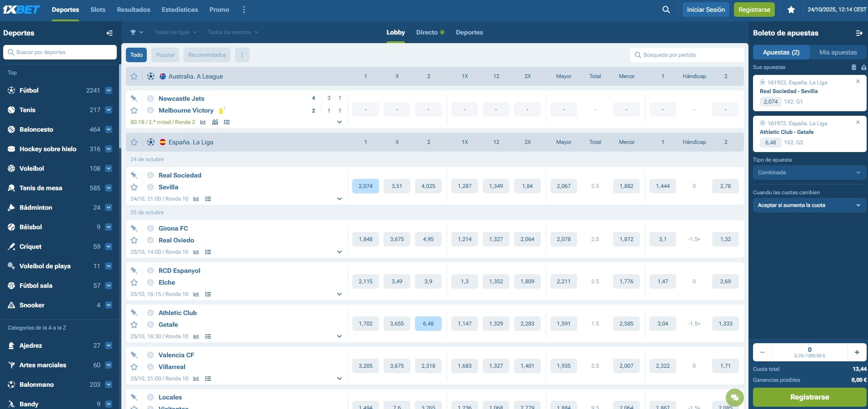This screenshot has height=409, width=868.
Task: Expand the Girona FC vs Real Oviedo row chevron
Action: (339, 252)
